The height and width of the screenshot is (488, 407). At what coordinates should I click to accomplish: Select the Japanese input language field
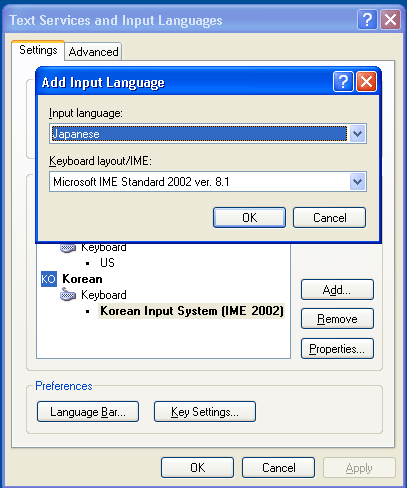(208, 134)
